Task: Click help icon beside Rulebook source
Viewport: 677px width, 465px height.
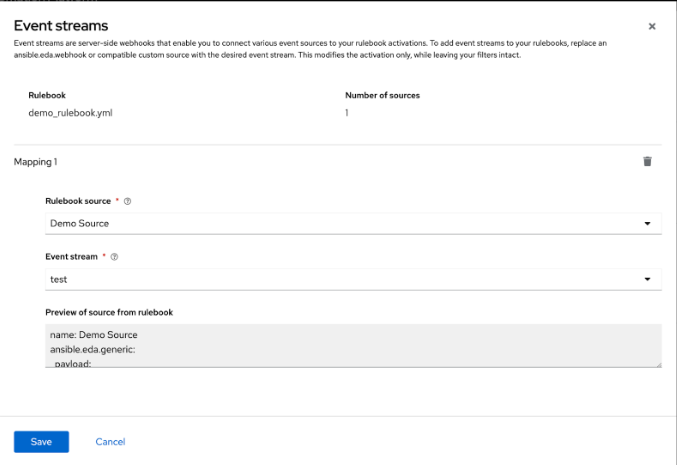Action: pos(128,201)
